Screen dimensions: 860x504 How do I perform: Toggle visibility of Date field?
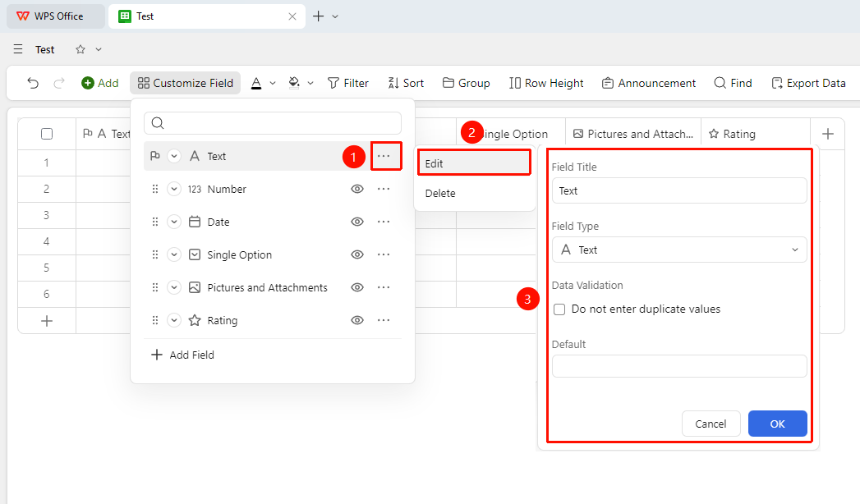[357, 222]
